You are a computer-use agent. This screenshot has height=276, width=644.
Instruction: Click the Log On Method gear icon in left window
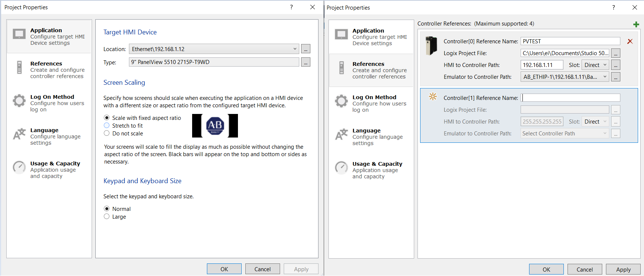click(19, 101)
